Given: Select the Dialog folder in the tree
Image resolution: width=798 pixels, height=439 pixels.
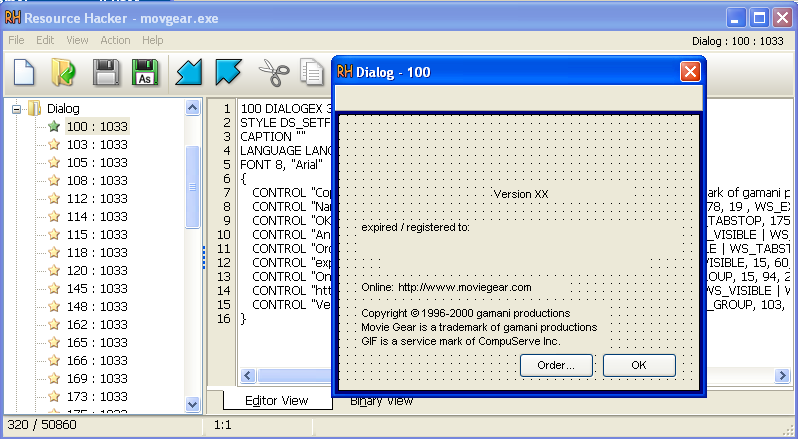Looking at the screenshot, I should (63, 109).
